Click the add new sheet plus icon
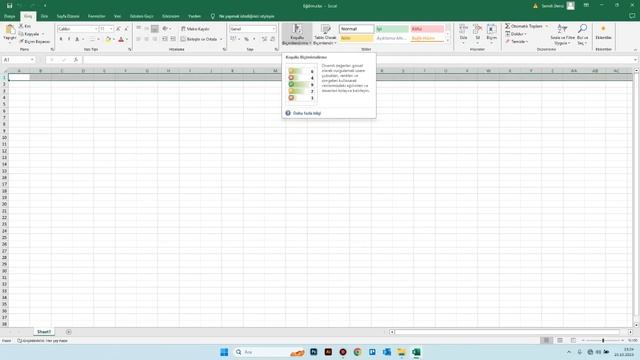This screenshot has height=360, width=640. pyautogui.click(x=69, y=332)
